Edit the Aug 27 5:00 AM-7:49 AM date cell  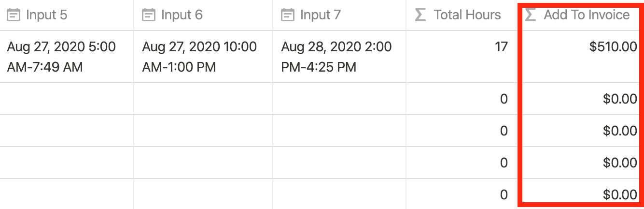point(67,57)
